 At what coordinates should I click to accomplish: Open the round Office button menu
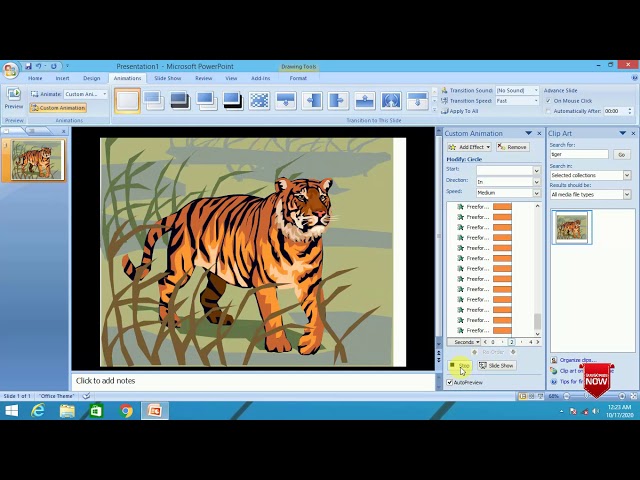10,70
